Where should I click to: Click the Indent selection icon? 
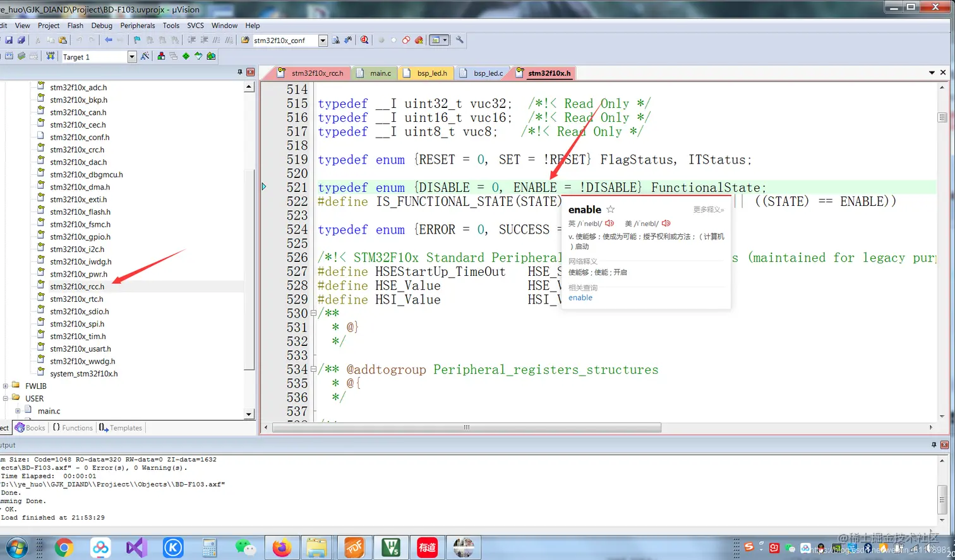click(x=191, y=40)
